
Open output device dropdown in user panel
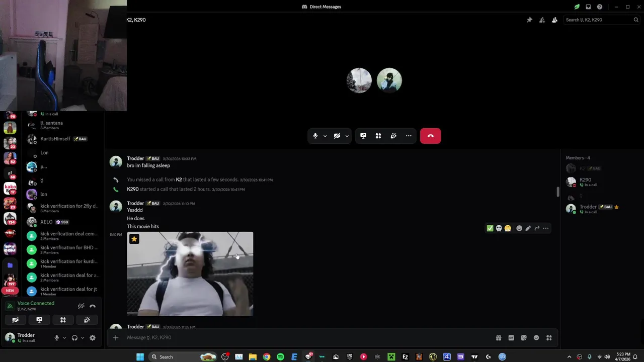pos(83,338)
